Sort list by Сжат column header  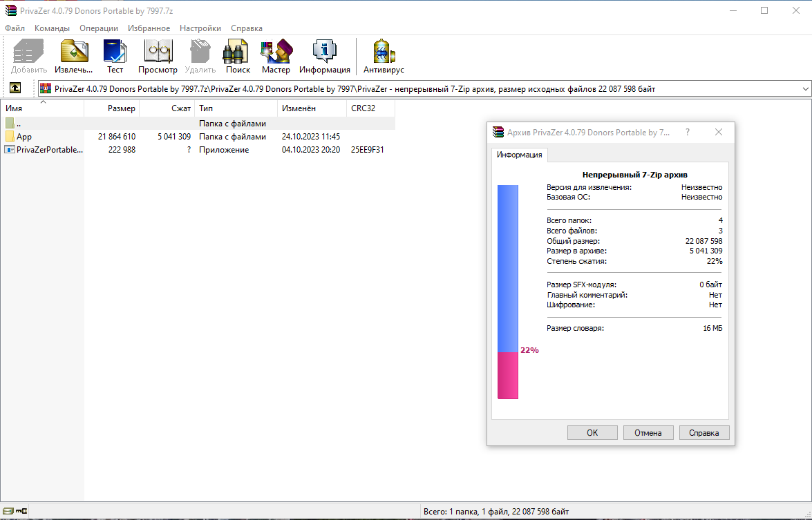(x=167, y=108)
